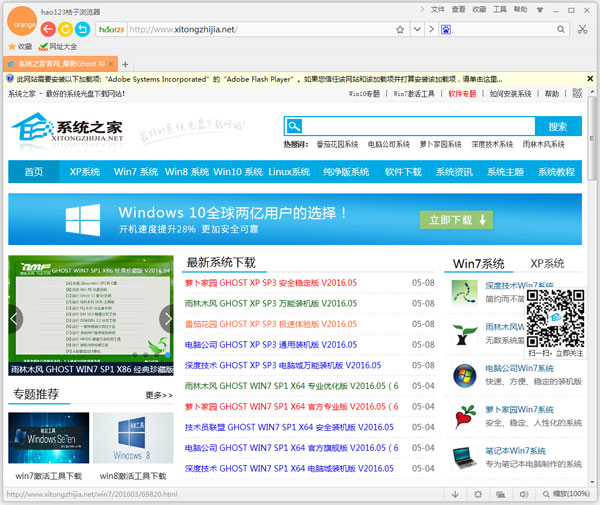Switch to the XP系统 sidebar tab
The image size is (600, 505).
coord(547,263)
